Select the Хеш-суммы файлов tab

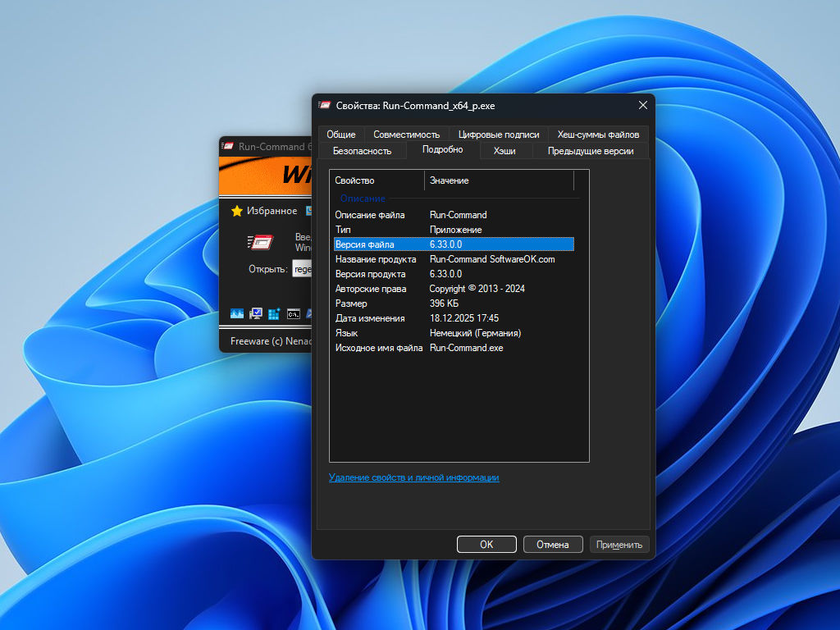(x=598, y=135)
